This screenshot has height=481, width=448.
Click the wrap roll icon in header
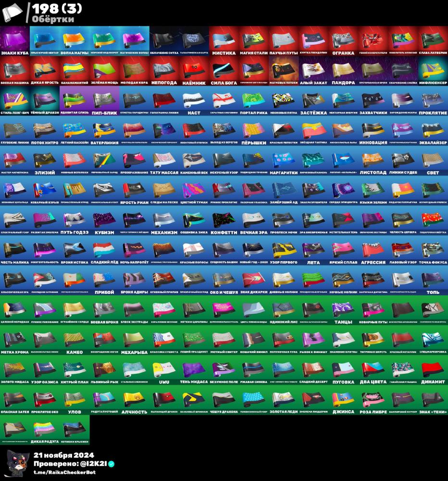click(15, 12)
